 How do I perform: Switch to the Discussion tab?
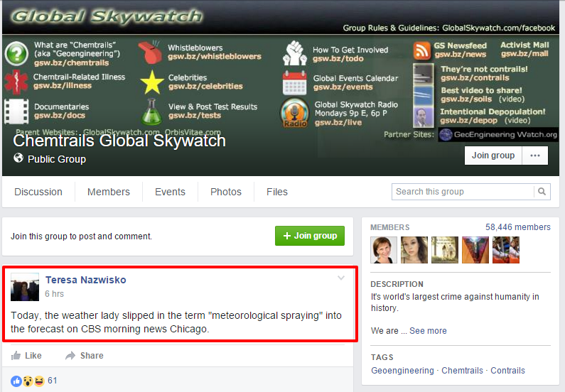tap(38, 192)
